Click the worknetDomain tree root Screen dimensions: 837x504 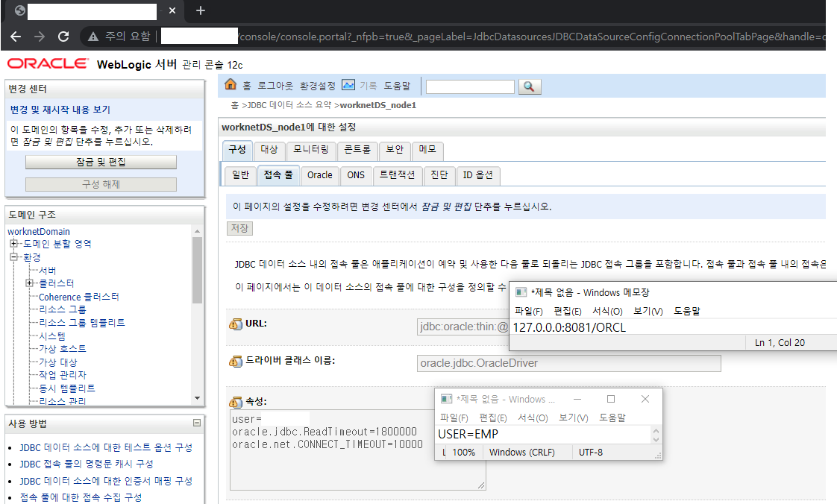[x=39, y=231]
